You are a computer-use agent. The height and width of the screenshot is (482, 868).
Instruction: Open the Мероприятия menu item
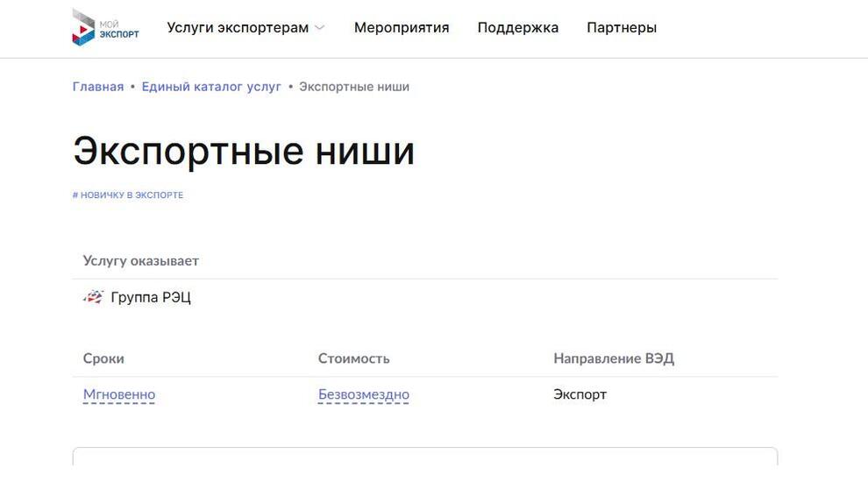(402, 28)
